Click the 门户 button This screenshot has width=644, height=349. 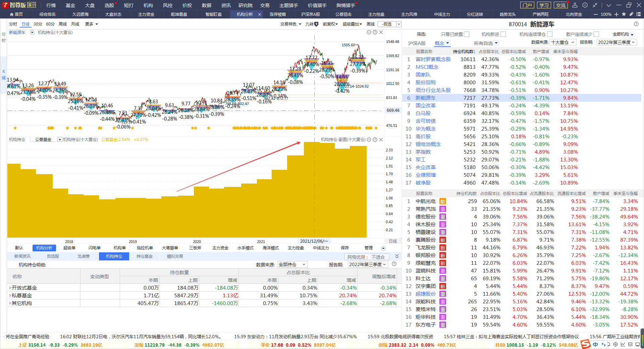click(x=527, y=5)
